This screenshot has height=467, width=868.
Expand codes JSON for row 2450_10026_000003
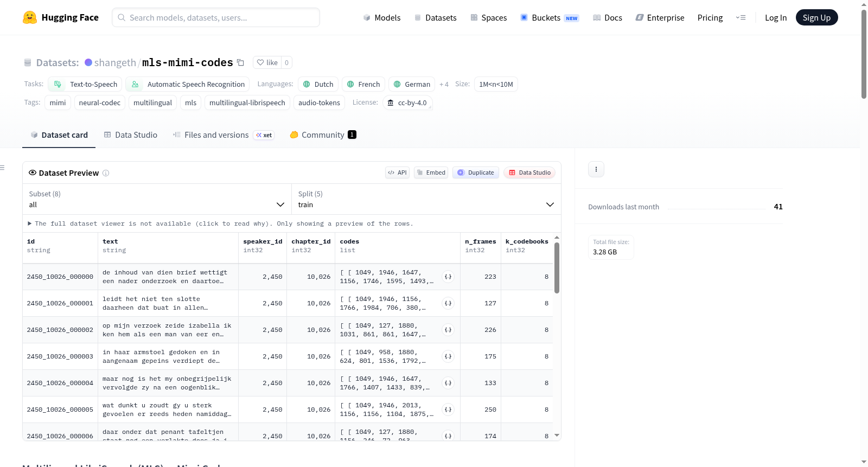448,356
